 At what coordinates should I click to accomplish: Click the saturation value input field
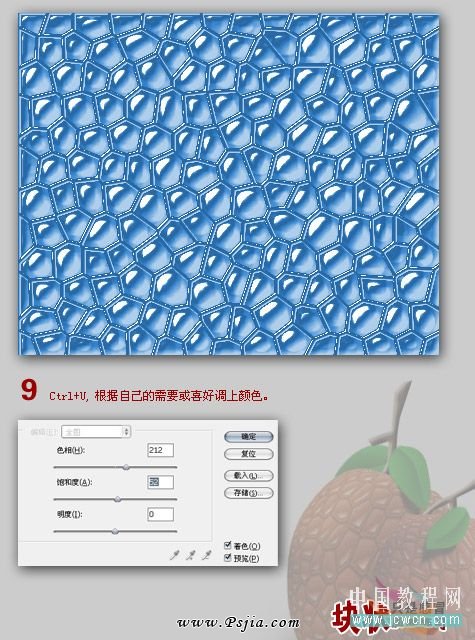160,482
